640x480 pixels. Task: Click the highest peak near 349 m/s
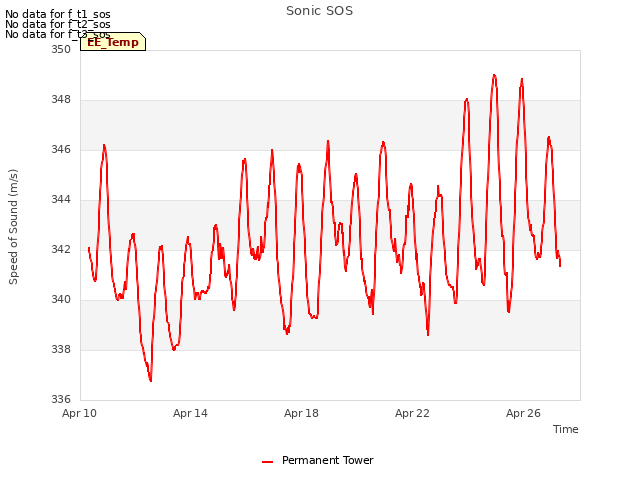(494, 76)
